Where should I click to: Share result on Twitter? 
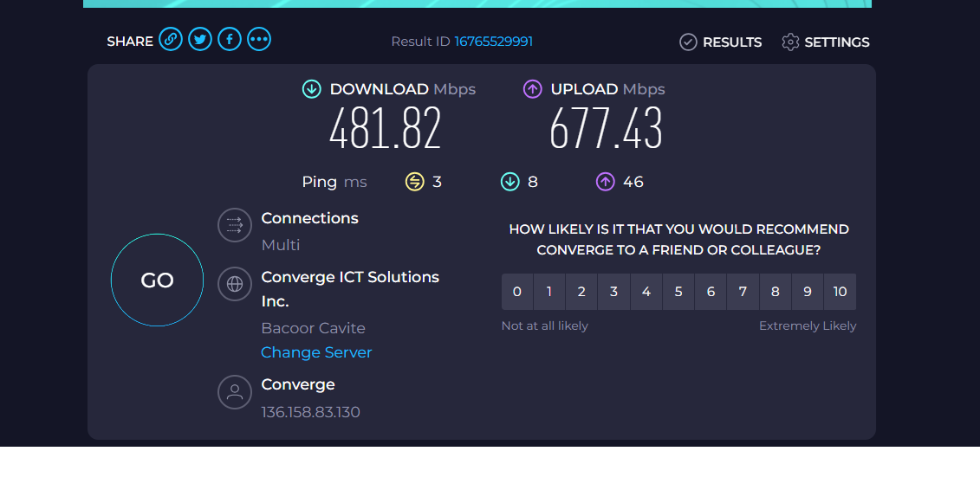tap(200, 40)
